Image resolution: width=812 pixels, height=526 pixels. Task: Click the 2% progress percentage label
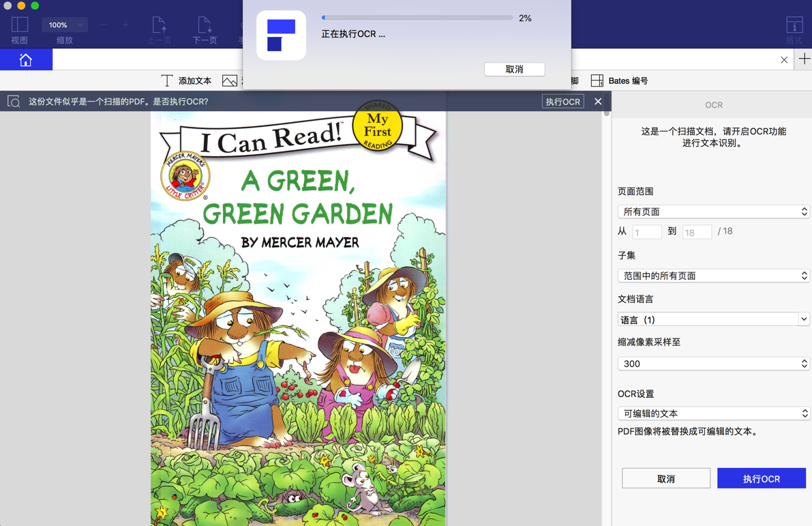(x=525, y=18)
